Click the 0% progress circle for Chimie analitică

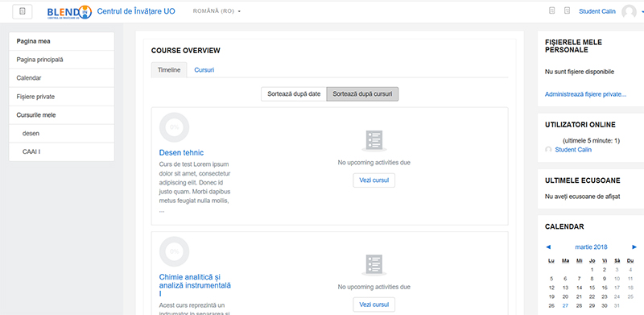pos(174,251)
